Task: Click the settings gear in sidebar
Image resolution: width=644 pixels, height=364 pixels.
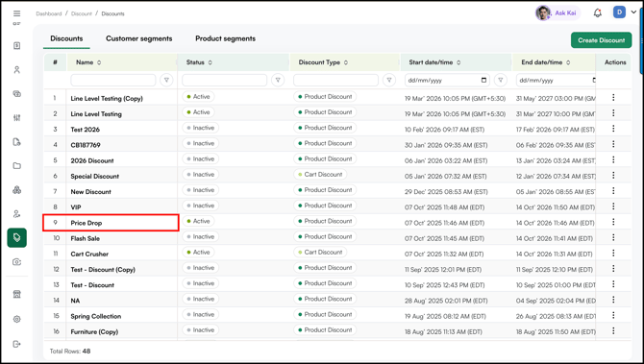Action: click(x=17, y=319)
